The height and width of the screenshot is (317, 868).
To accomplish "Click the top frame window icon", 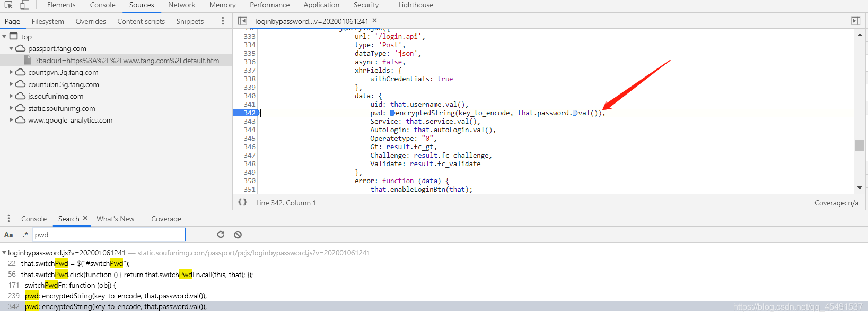I will [14, 36].
